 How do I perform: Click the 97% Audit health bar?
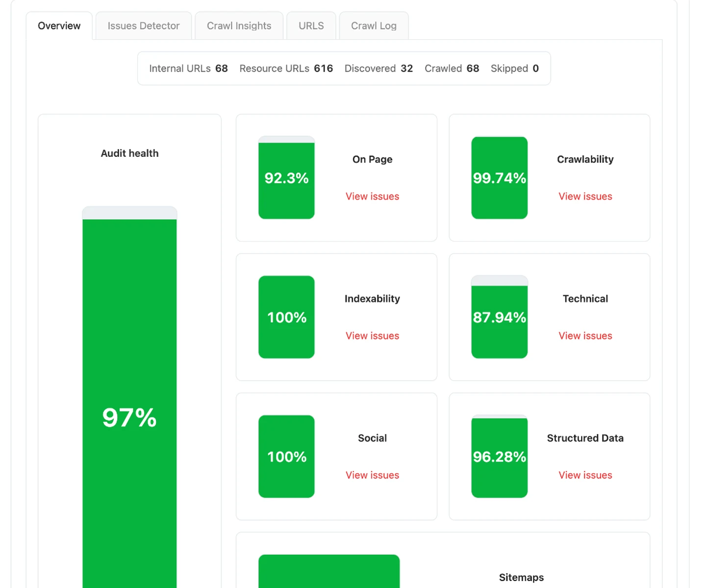[129, 397]
